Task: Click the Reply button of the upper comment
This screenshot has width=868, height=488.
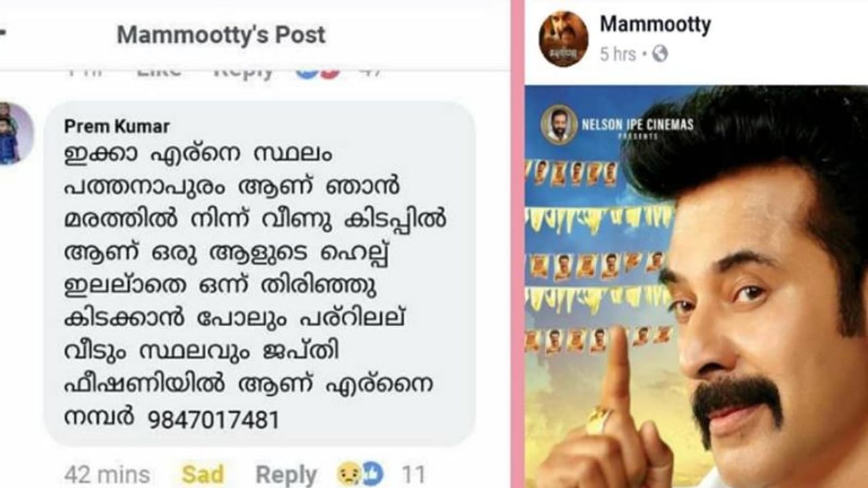Action: click(243, 71)
